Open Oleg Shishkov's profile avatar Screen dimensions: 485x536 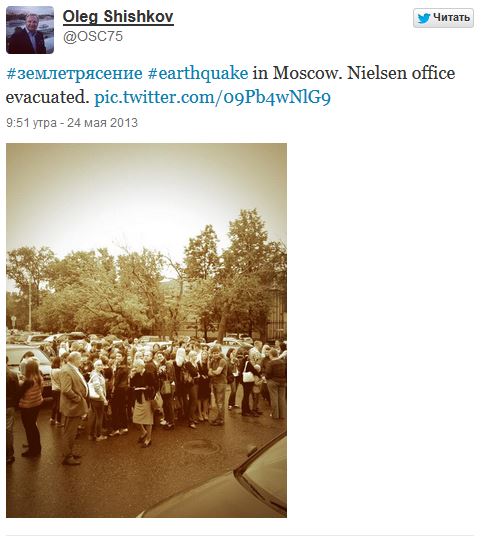[30, 30]
